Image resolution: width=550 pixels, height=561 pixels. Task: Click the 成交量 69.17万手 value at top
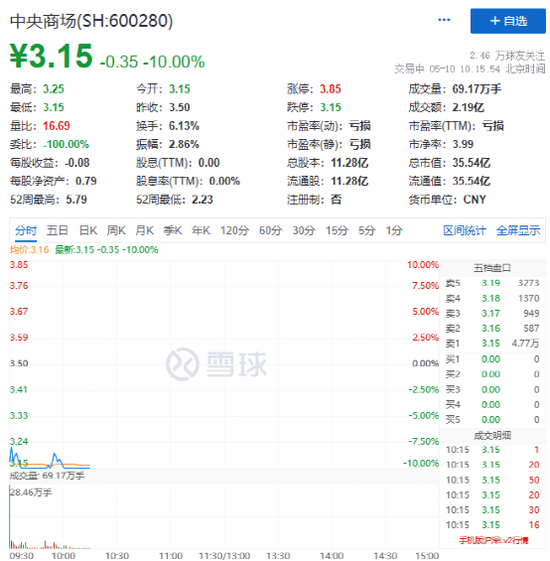477,89
